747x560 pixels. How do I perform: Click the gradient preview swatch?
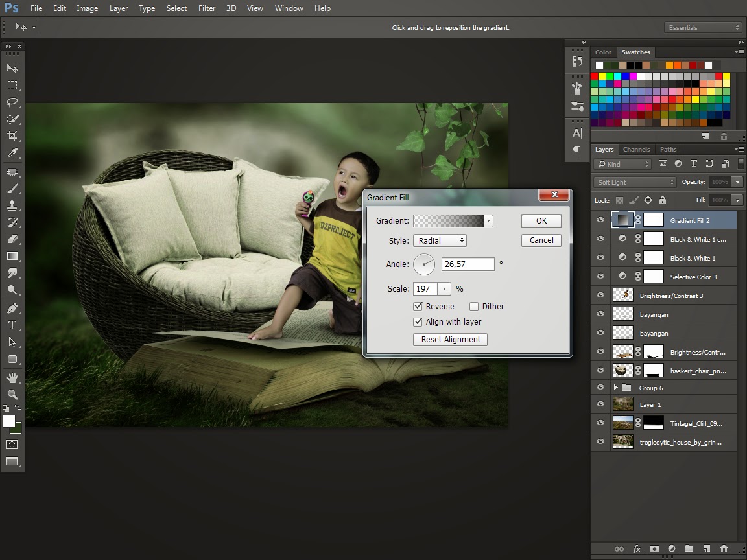coord(449,221)
